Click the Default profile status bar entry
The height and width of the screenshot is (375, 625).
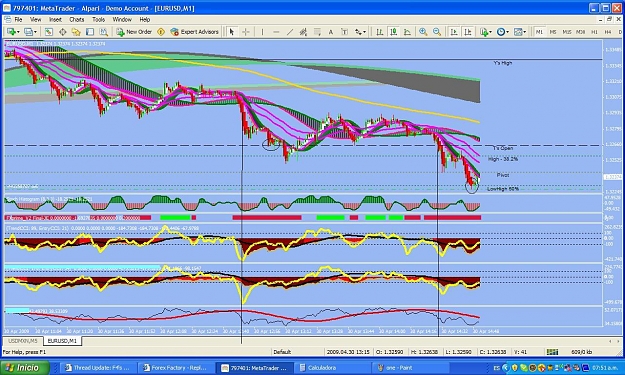click(x=282, y=352)
